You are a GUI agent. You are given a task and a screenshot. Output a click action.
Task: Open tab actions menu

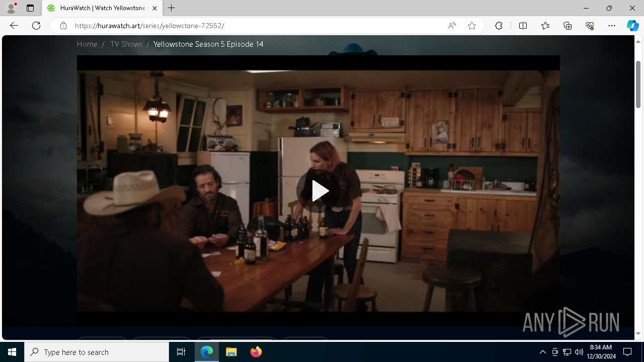click(x=30, y=8)
